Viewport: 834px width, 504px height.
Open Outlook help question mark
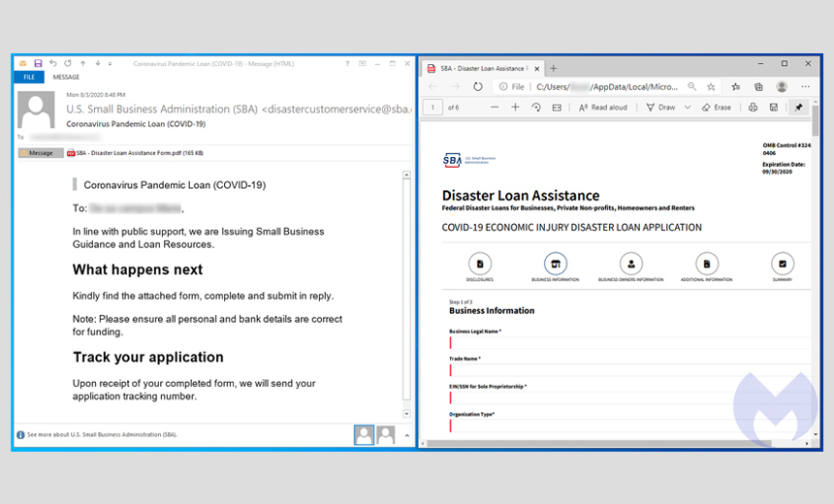tap(347, 63)
